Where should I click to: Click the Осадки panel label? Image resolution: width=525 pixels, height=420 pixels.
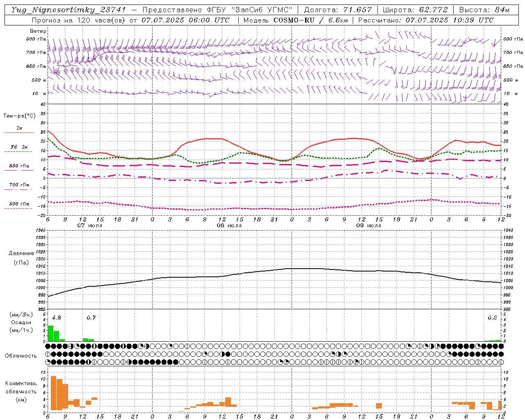(21, 322)
